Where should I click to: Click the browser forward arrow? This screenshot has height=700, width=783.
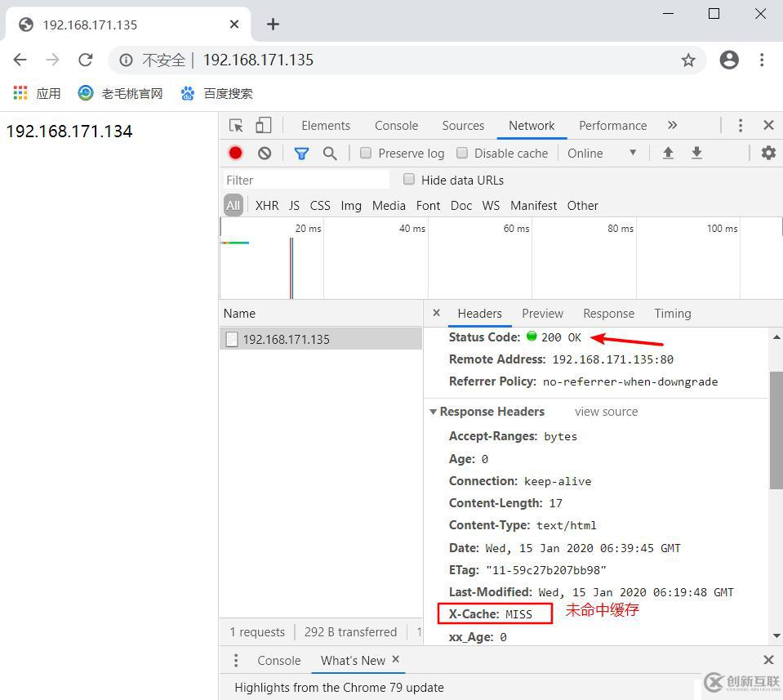52,60
